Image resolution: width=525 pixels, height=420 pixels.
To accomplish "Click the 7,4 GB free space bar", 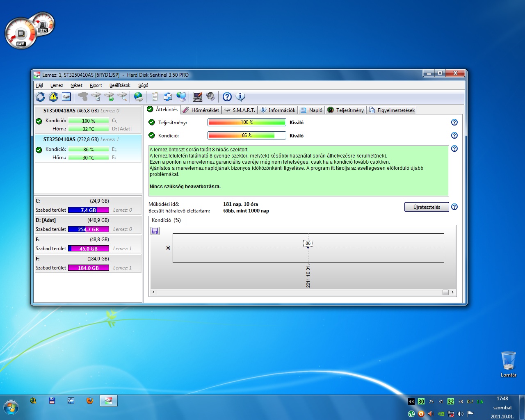I will (88, 210).
